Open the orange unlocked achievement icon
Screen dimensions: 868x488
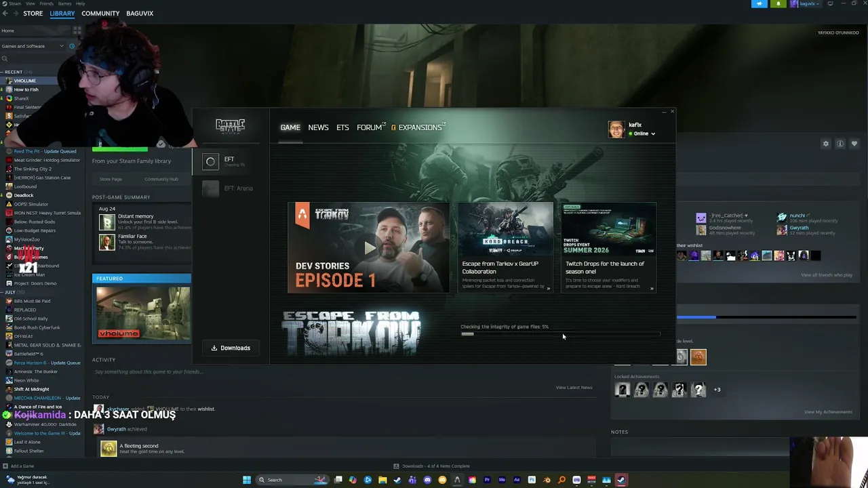point(698,357)
